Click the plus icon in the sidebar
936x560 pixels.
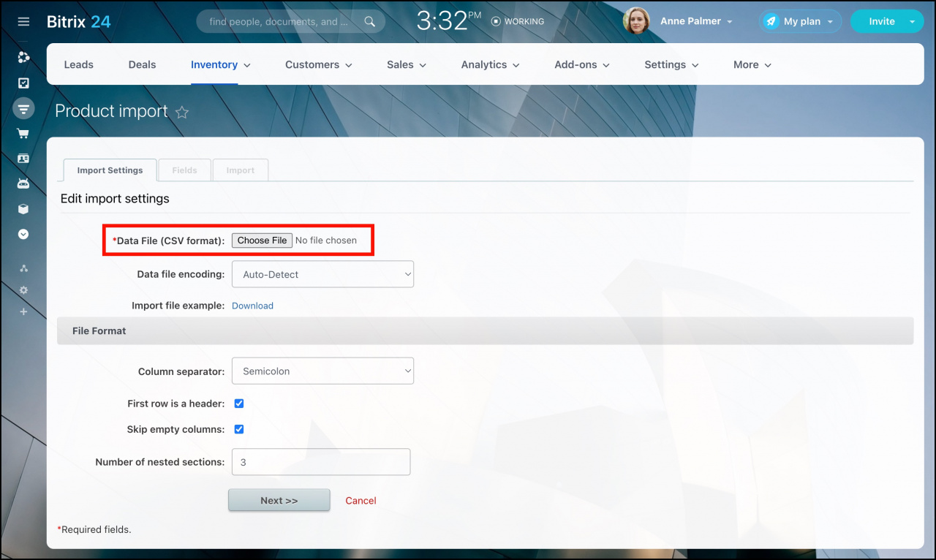(x=23, y=312)
